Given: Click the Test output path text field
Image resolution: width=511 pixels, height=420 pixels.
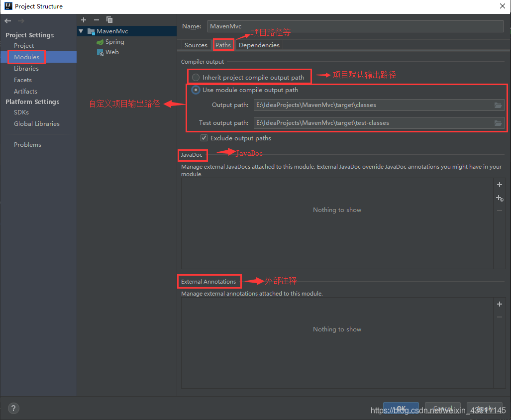Looking at the screenshot, I should (x=373, y=123).
